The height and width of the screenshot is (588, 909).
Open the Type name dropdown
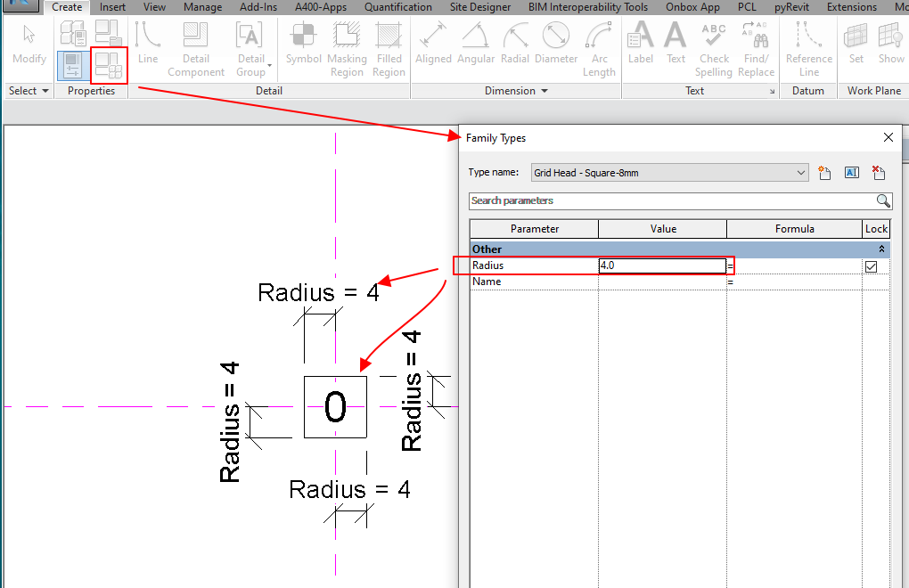801,172
